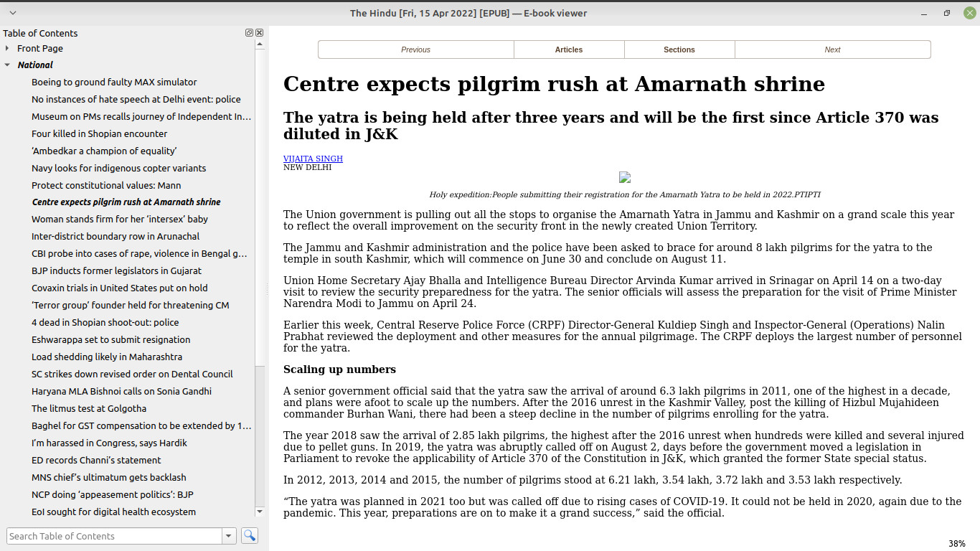Float the Table of Contents panel
980x551 pixels.
click(249, 33)
